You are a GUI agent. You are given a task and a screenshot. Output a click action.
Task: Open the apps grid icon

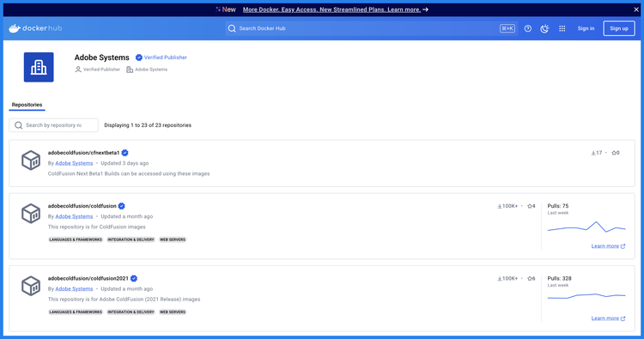click(562, 28)
